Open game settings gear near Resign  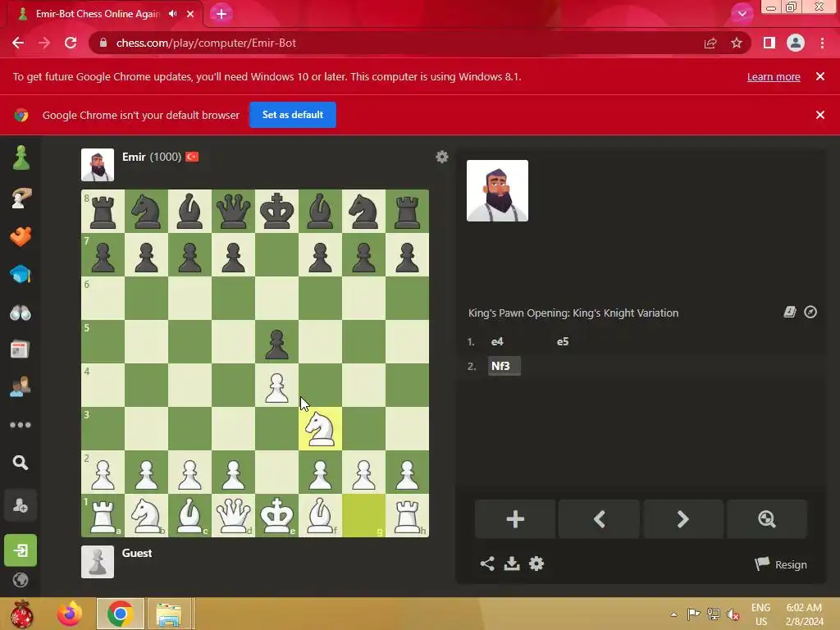click(x=536, y=564)
